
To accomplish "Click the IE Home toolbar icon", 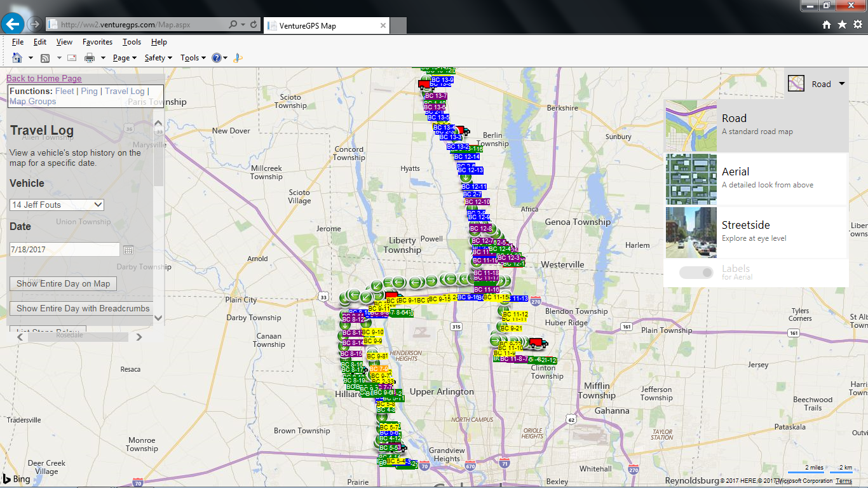I will click(17, 58).
